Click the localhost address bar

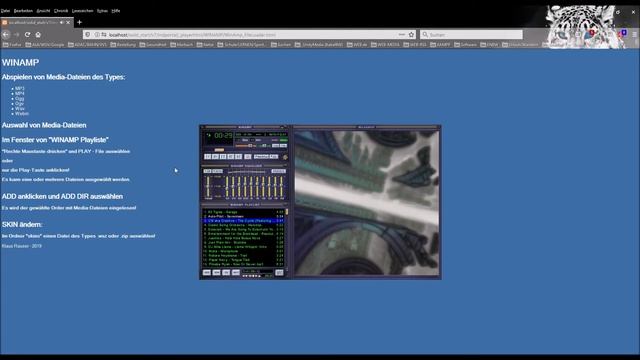[x=249, y=35]
